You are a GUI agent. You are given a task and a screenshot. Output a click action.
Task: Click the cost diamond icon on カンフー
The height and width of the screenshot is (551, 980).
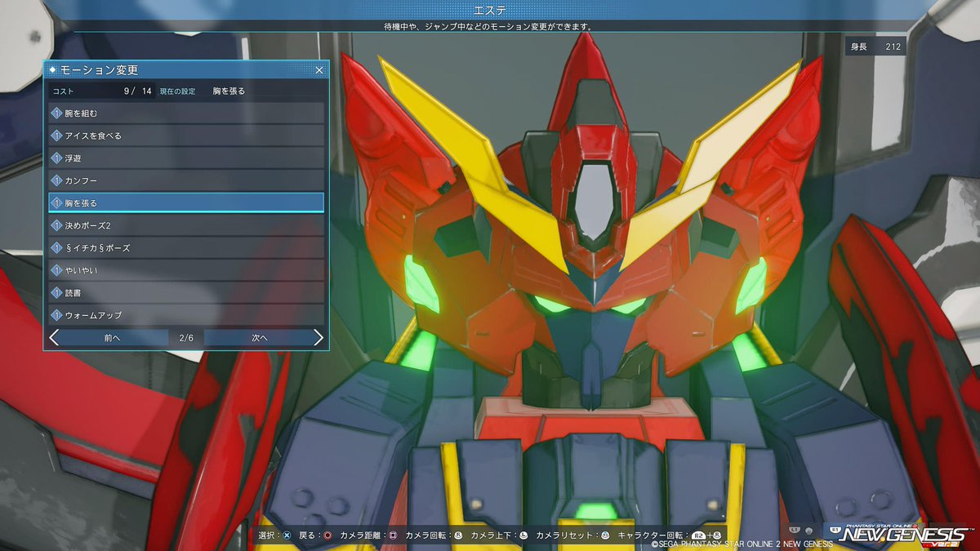click(x=57, y=180)
